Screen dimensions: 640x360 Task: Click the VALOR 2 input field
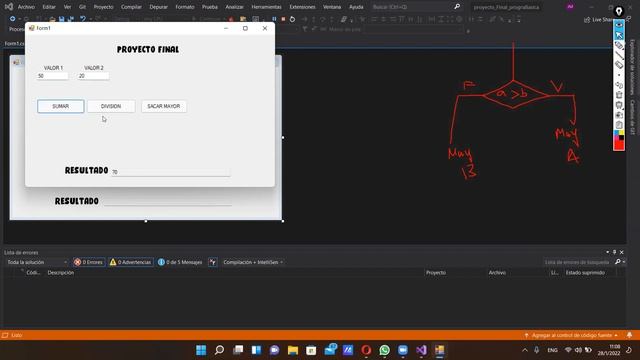[x=93, y=76]
